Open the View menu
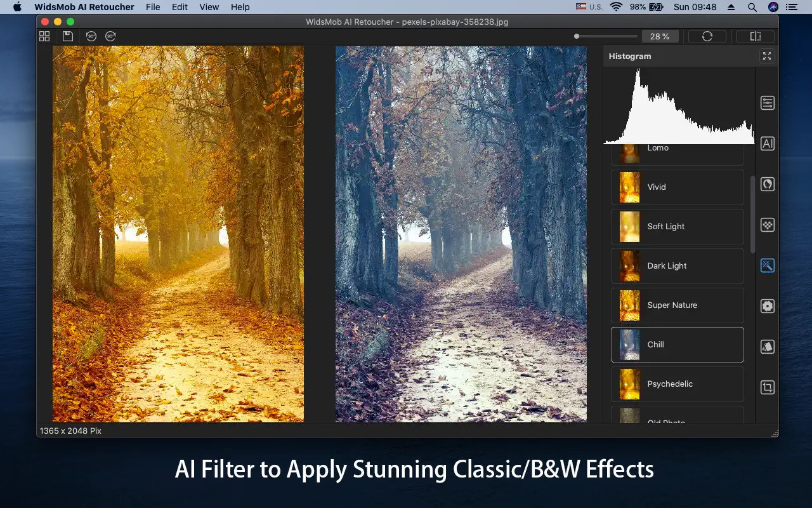Screen dimensions: 812x508 point(209,7)
